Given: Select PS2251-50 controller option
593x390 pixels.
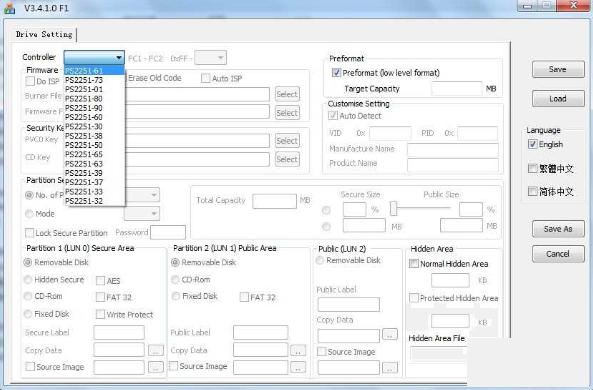Looking at the screenshot, I should (94, 145).
